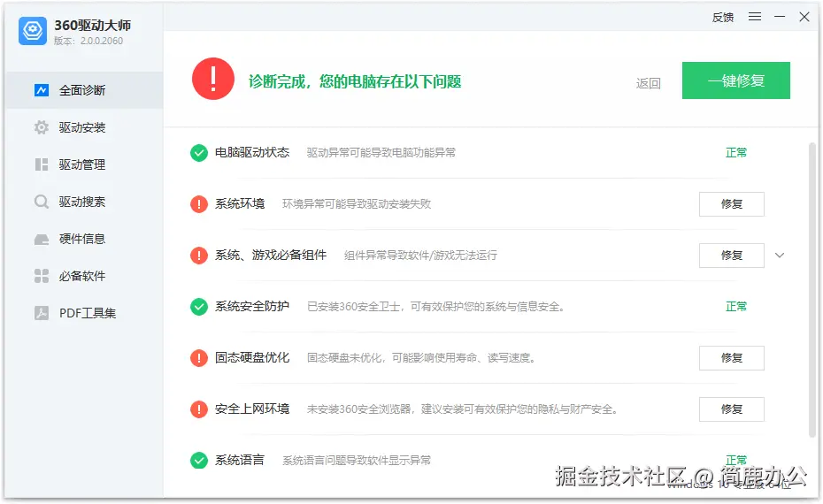Open the hamburger main menu icon

[755, 17]
